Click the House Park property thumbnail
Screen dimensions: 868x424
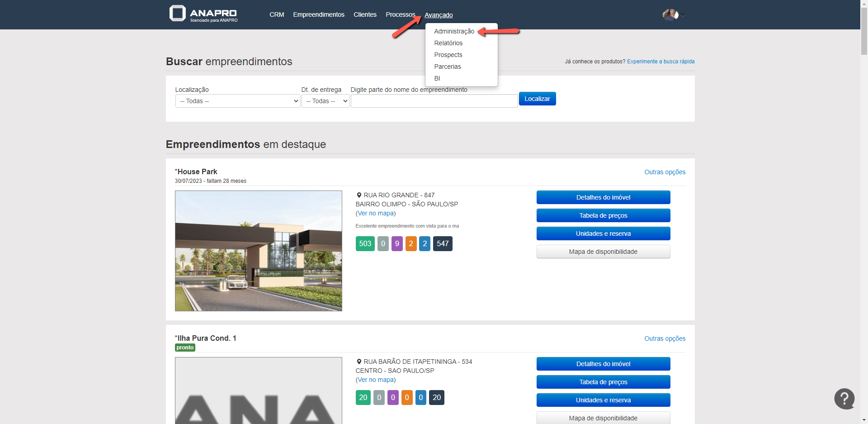(258, 251)
